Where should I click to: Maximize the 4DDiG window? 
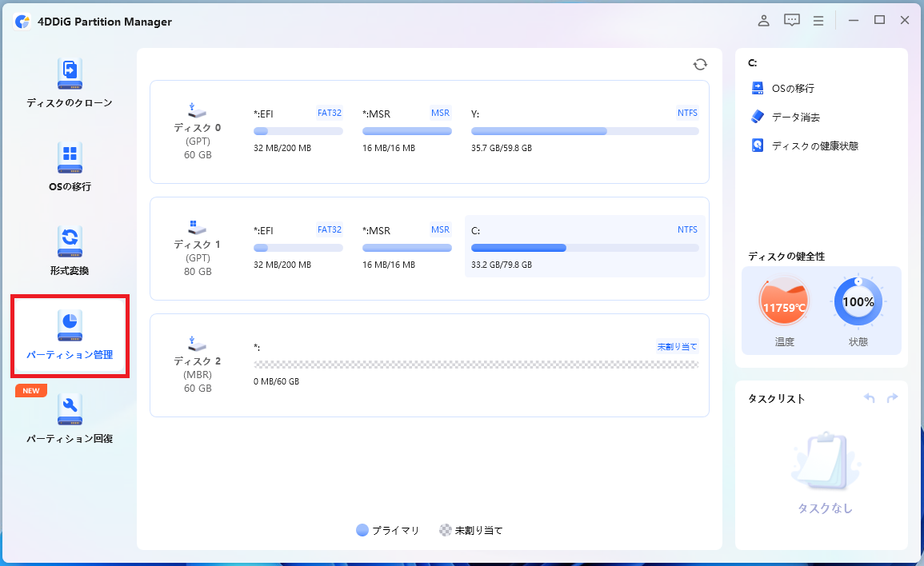pyautogui.click(x=879, y=21)
